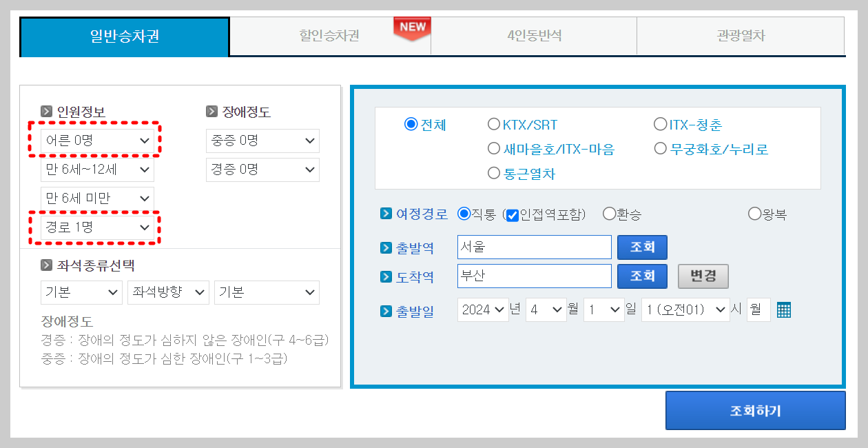The height and width of the screenshot is (448, 868).
Task: Click the blue 조회하기 search button
Action: pos(755,409)
